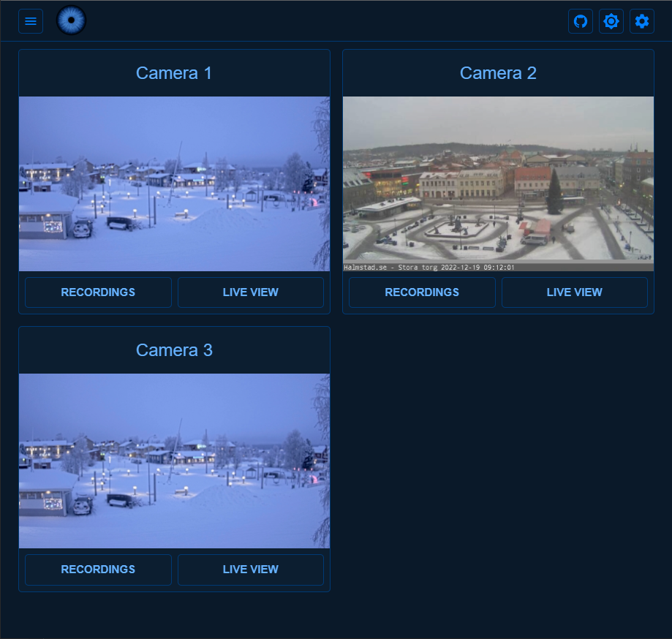The height and width of the screenshot is (639, 672).
Task: Open Recordings for Camera 1
Action: 98,292
